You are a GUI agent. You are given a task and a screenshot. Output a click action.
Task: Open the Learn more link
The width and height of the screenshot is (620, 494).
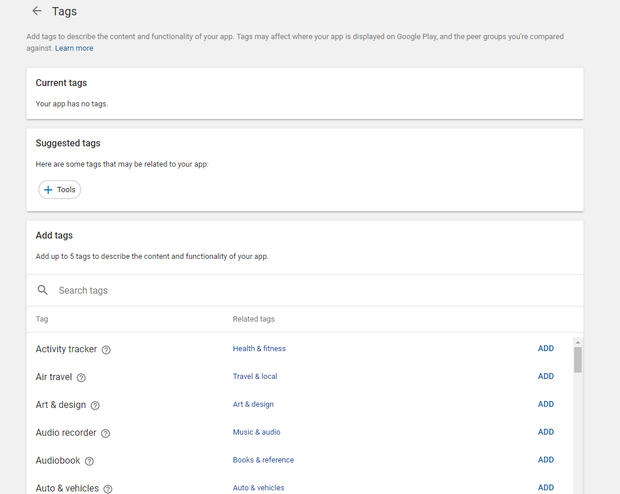(x=74, y=48)
